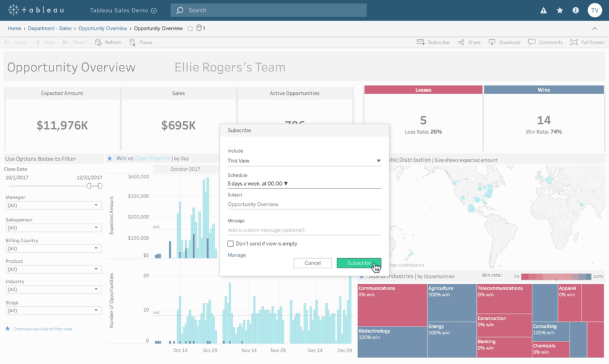Open Department - Sales breadcrumb
Image resolution: width=609 pixels, height=364 pixels.
pyautogui.click(x=50, y=29)
